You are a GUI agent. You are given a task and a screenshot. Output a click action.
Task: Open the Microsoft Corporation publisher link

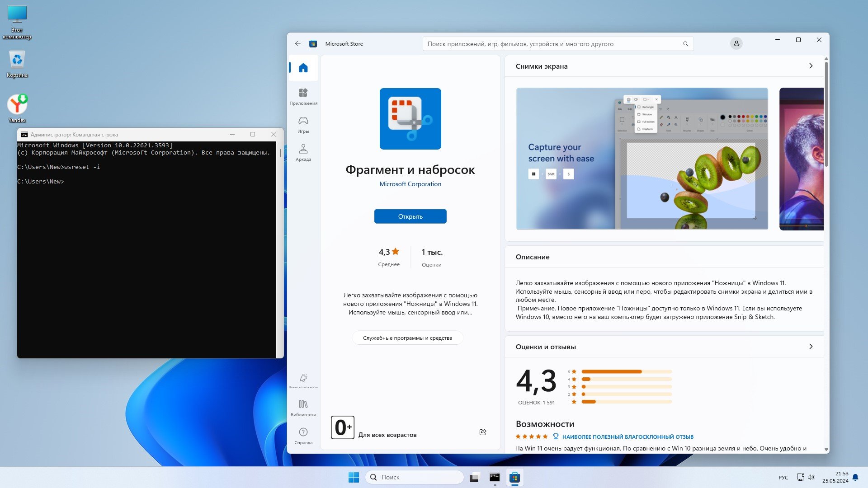[x=410, y=184]
